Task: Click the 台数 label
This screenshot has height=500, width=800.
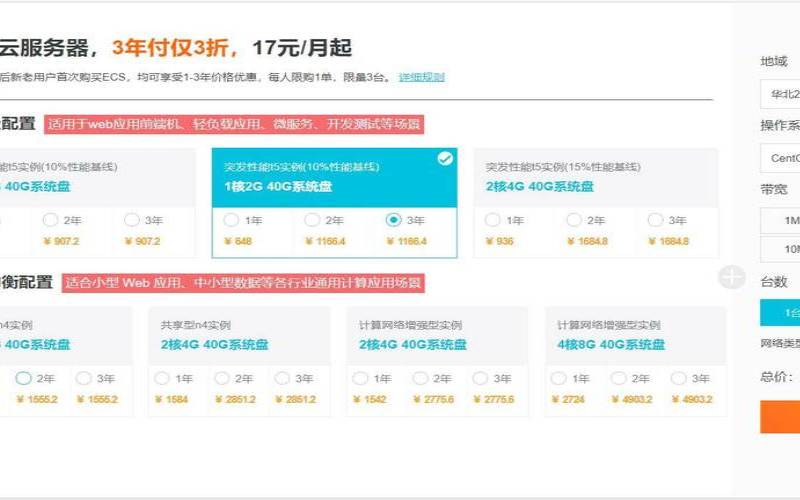Action: coord(774,282)
